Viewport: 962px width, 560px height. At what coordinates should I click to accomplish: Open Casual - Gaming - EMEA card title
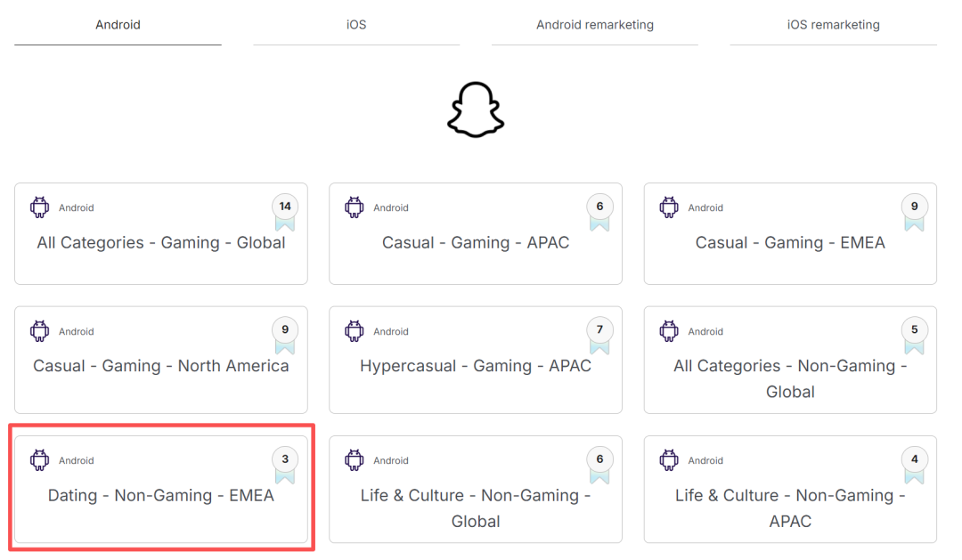(x=790, y=243)
